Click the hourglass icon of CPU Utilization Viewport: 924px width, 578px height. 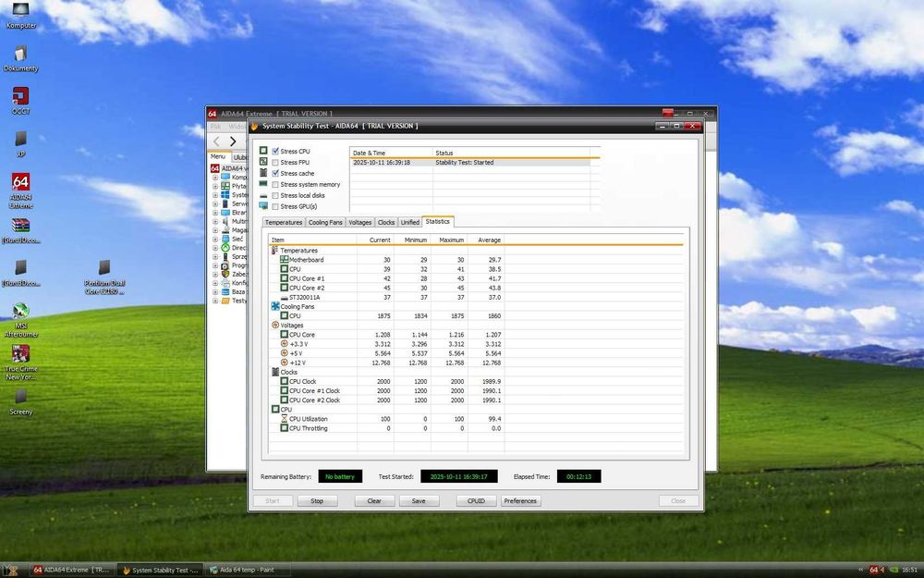(284, 419)
